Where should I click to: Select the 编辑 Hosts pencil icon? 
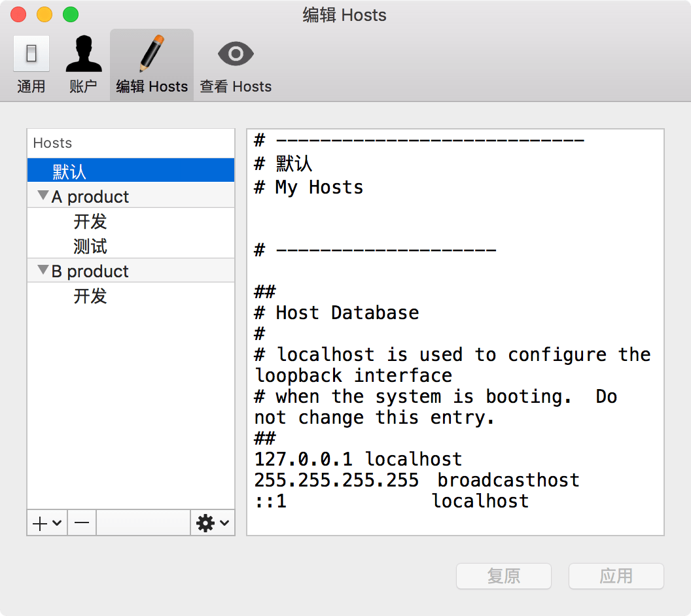(152, 53)
